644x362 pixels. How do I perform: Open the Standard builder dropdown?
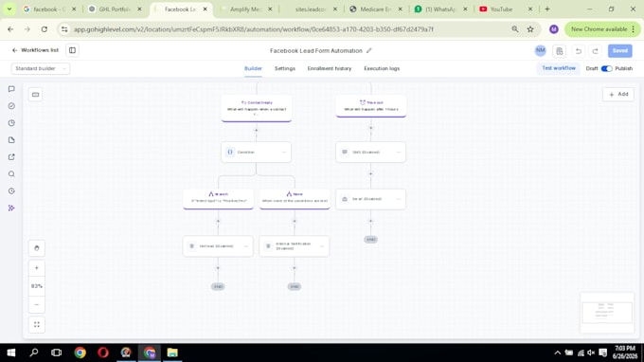pyautogui.click(x=40, y=68)
